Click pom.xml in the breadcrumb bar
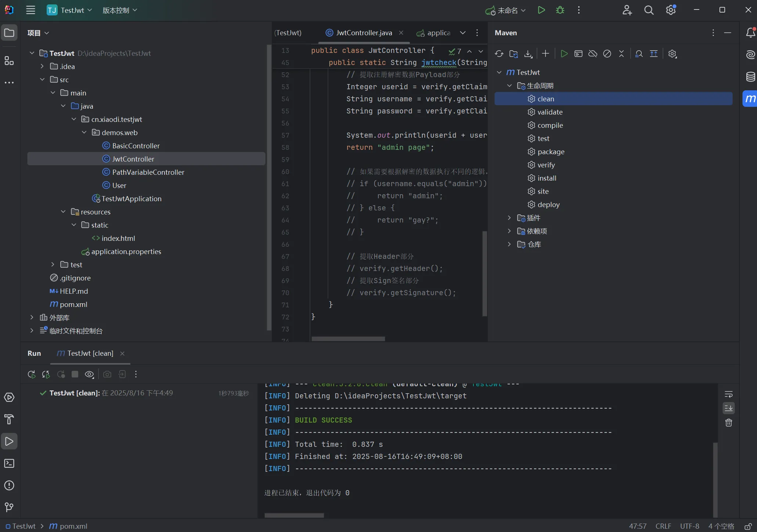 [x=73, y=526]
